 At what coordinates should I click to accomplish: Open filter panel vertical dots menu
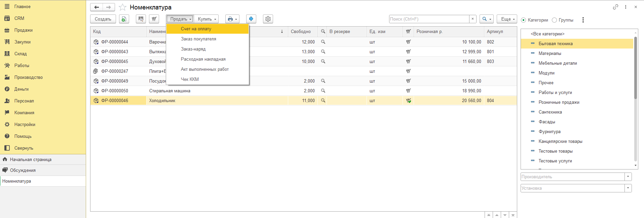583,20
